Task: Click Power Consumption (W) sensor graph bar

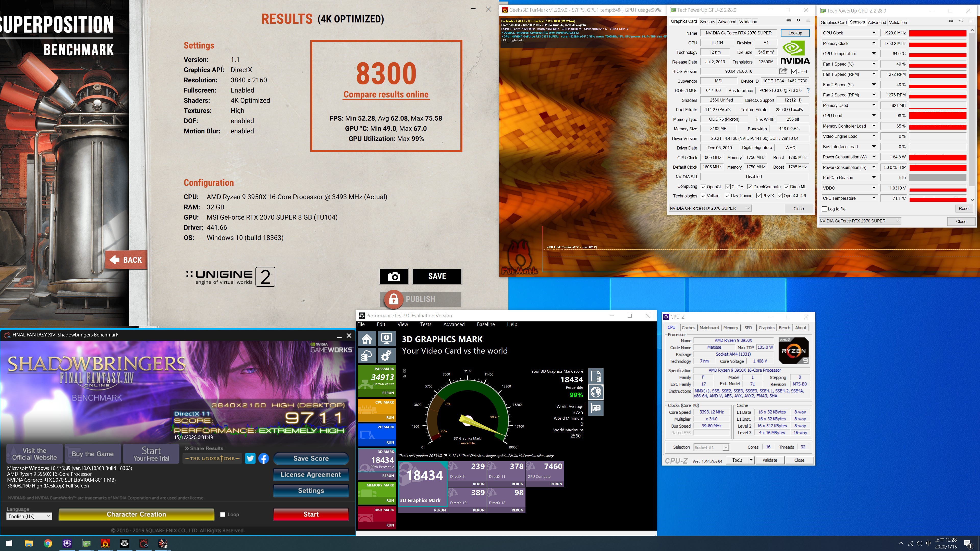Action: pyautogui.click(x=937, y=157)
